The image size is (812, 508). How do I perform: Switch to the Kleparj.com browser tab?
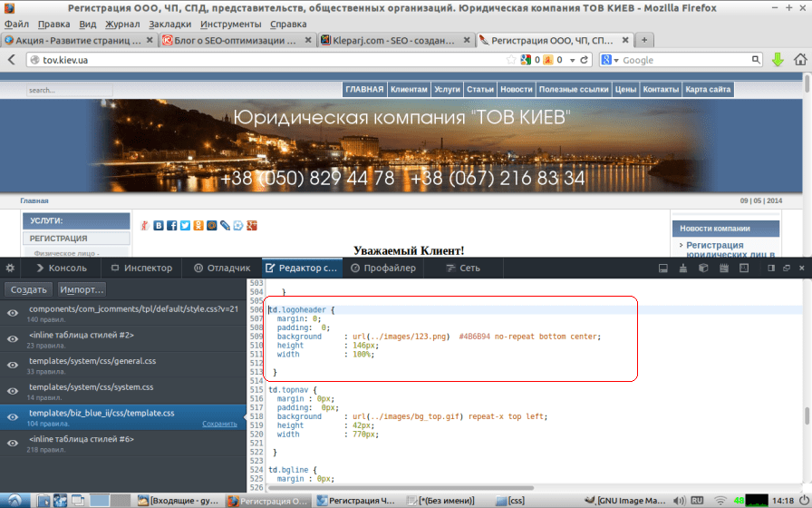(395, 40)
